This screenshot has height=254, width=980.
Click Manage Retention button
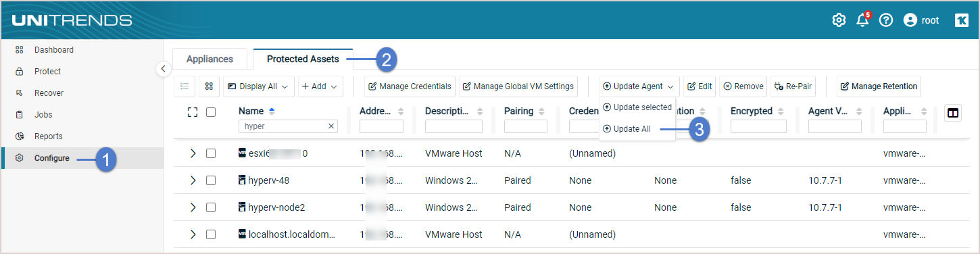pyautogui.click(x=879, y=86)
